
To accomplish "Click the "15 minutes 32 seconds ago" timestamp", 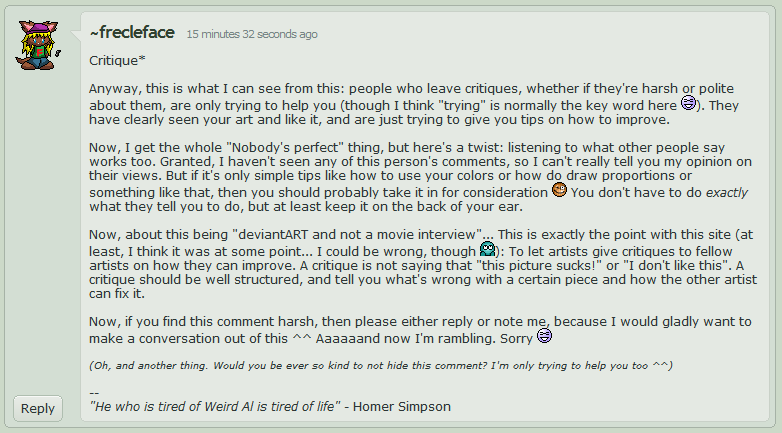I will [252, 34].
